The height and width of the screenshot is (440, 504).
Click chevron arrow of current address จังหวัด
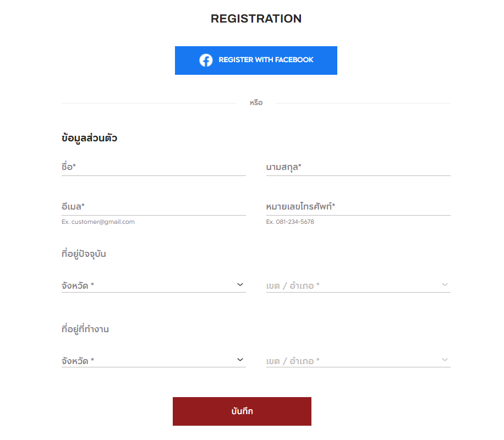click(x=240, y=285)
